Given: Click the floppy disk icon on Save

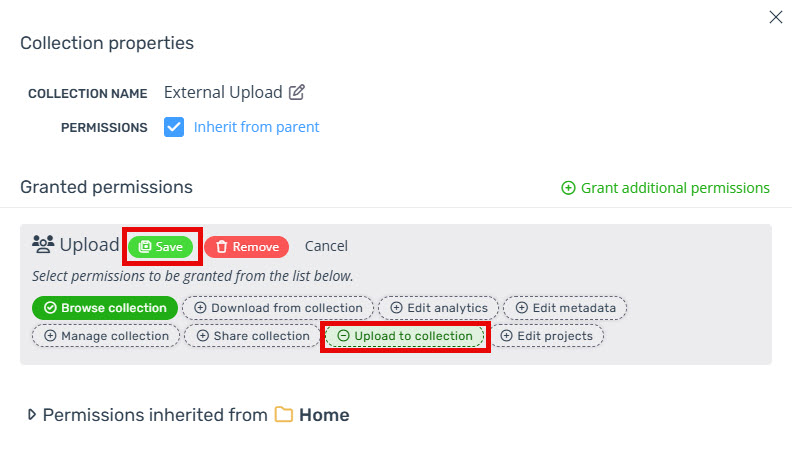Looking at the screenshot, I should pos(145,246).
